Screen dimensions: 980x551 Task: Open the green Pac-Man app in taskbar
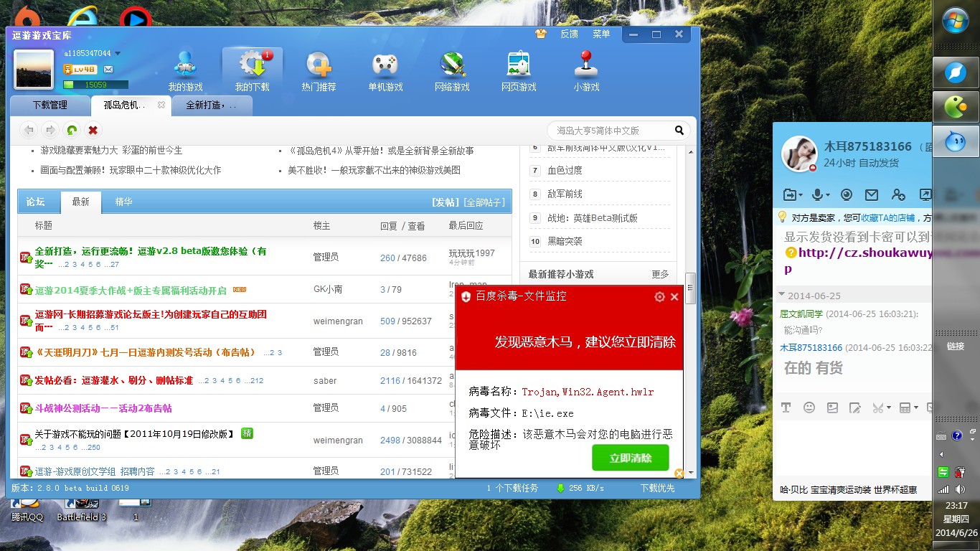(x=956, y=108)
